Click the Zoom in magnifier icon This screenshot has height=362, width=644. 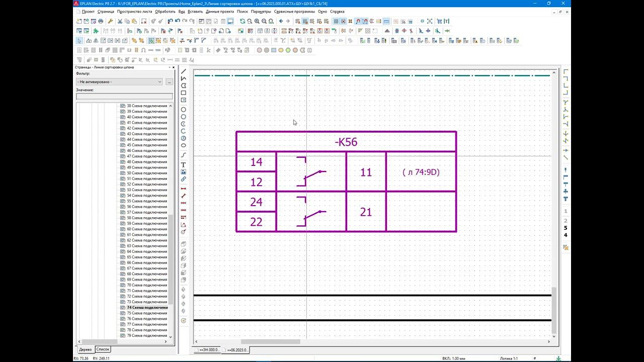[x=257, y=21]
